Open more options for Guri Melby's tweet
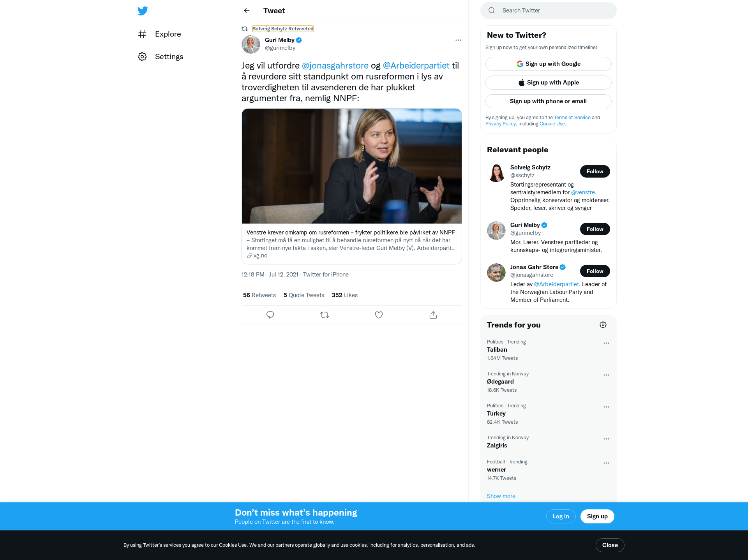The width and height of the screenshot is (748, 560). [458, 40]
